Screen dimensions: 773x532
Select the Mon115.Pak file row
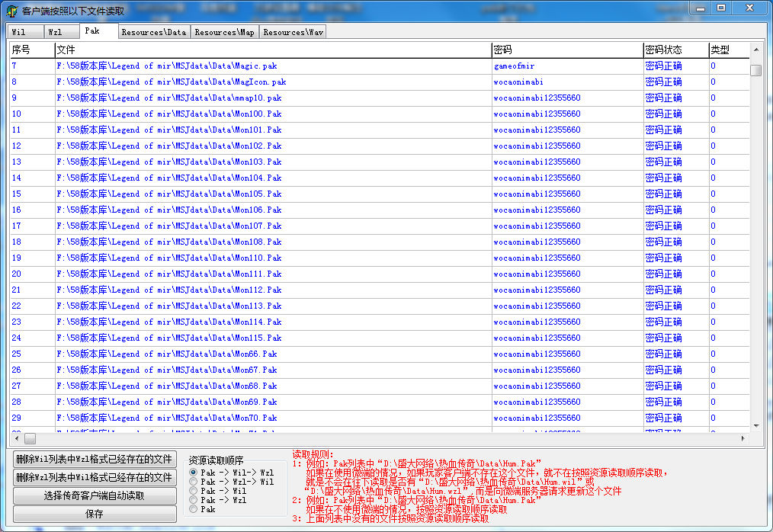click(380, 338)
